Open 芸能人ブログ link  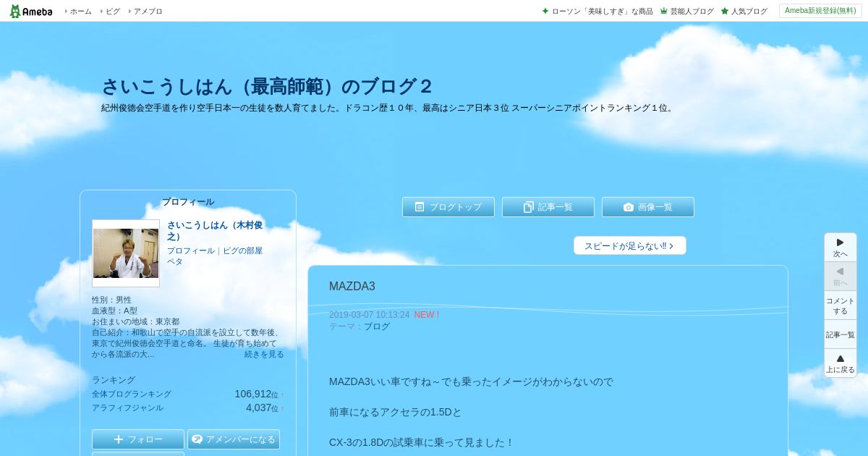pos(692,12)
